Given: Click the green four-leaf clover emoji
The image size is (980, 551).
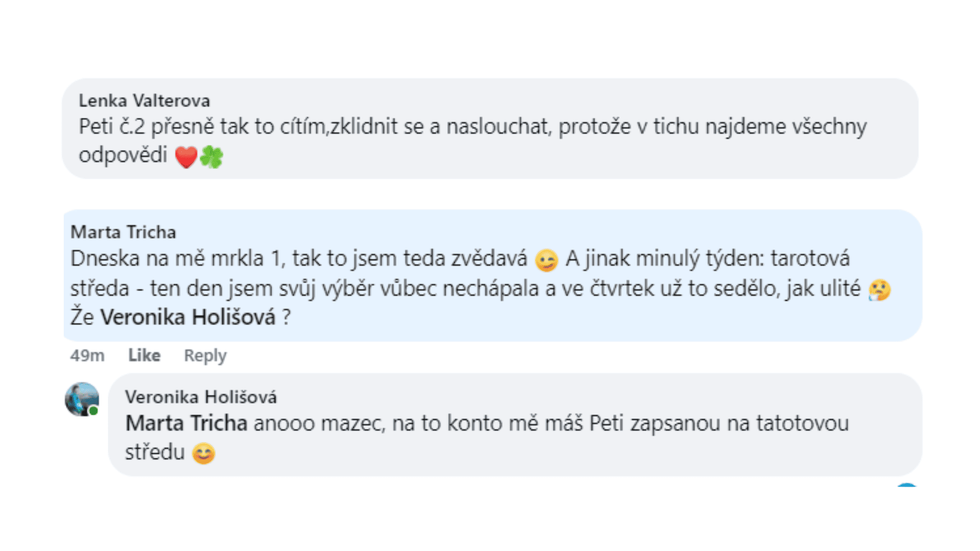Looking at the screenshot, I should point(211,157).
